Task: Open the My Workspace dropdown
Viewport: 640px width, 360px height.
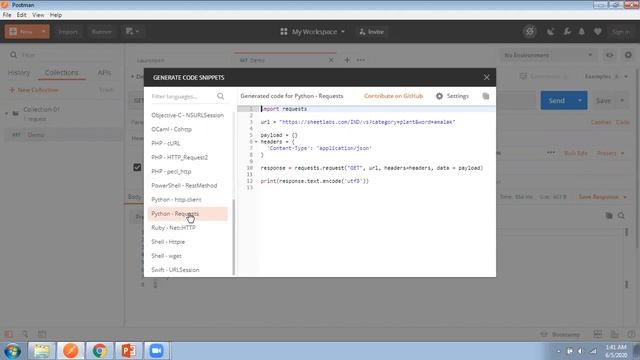Action: (x=313, y=31)
